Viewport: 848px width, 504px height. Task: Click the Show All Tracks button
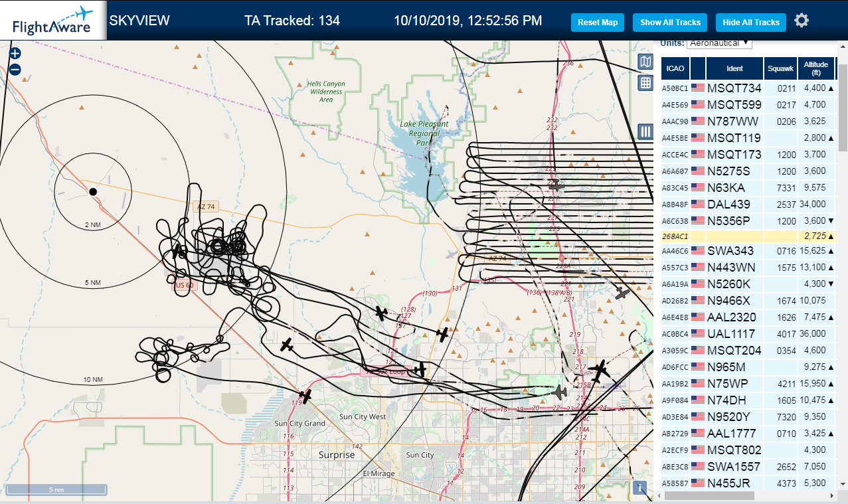[x=670, y=22]
